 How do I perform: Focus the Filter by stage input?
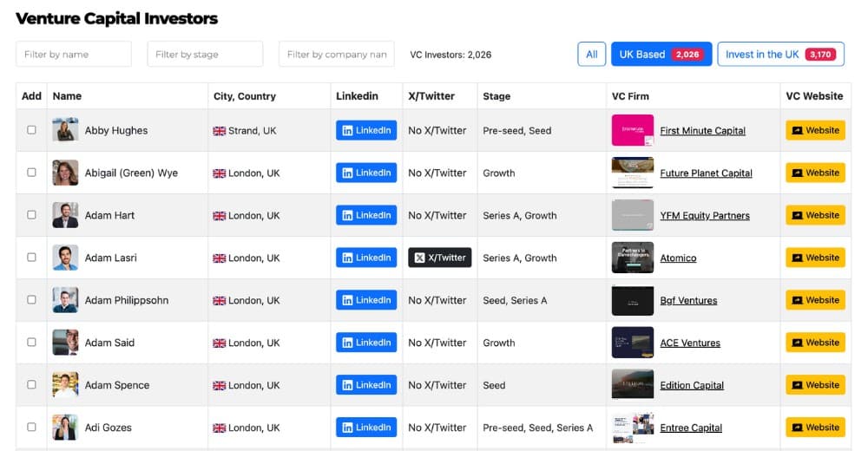pos(205,54)
